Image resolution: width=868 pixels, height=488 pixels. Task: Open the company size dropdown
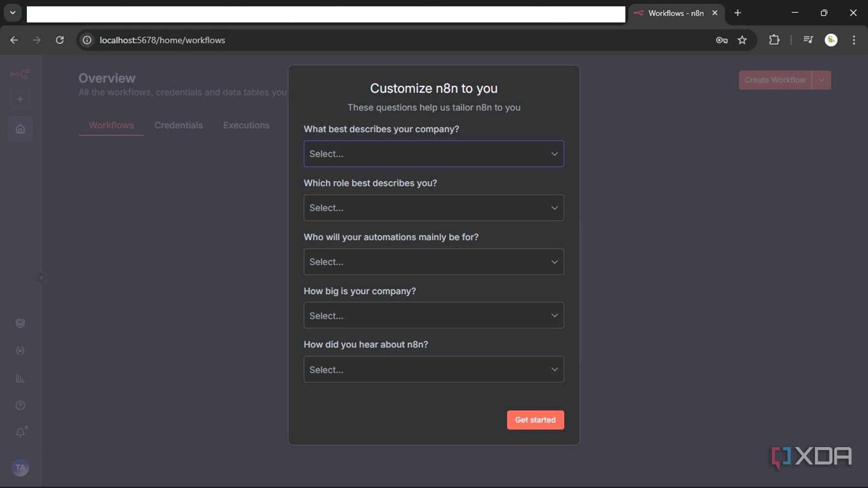pos(434,315)
